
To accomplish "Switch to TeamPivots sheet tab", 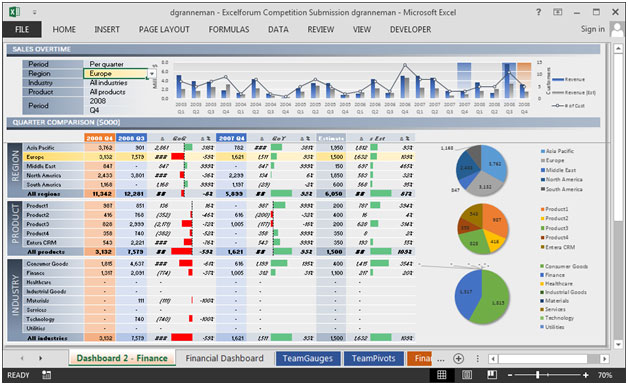I will coord(374,359).
